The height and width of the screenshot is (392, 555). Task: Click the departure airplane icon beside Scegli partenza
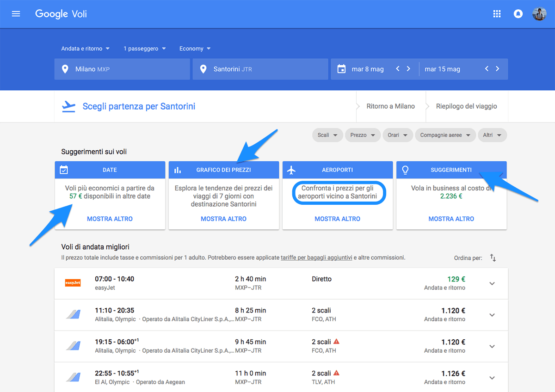pyautogui.click(x=69, y=106)
